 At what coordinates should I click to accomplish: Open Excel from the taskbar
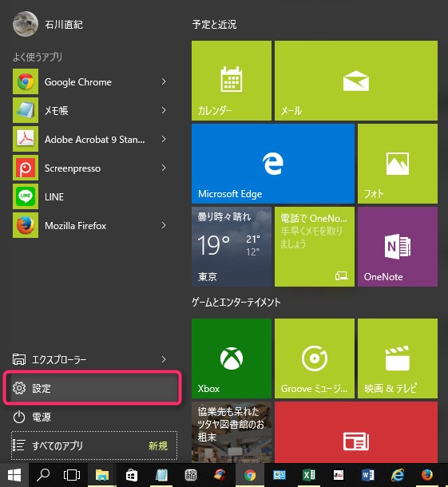click(308, 475)
